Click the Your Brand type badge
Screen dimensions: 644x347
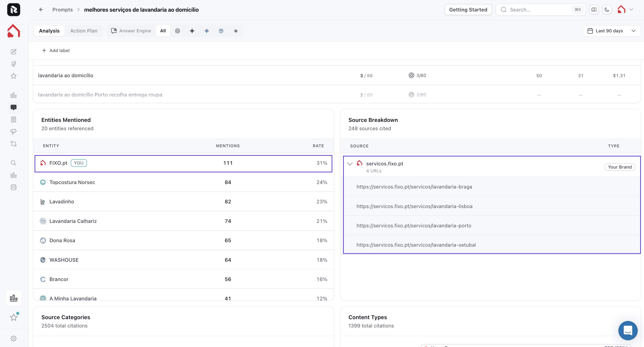(x=620, y=167)
